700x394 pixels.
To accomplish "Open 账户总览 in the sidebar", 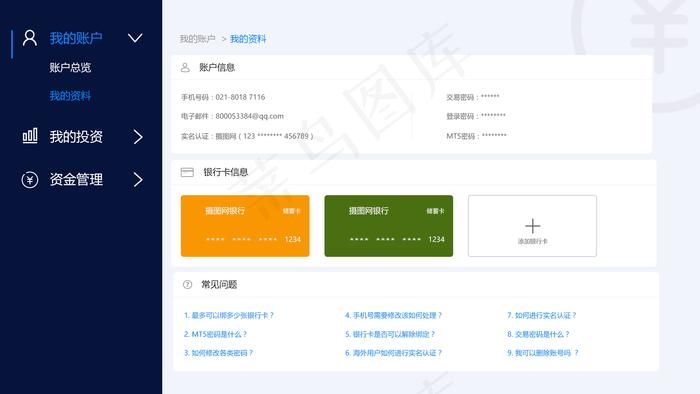I will point(71,67).
